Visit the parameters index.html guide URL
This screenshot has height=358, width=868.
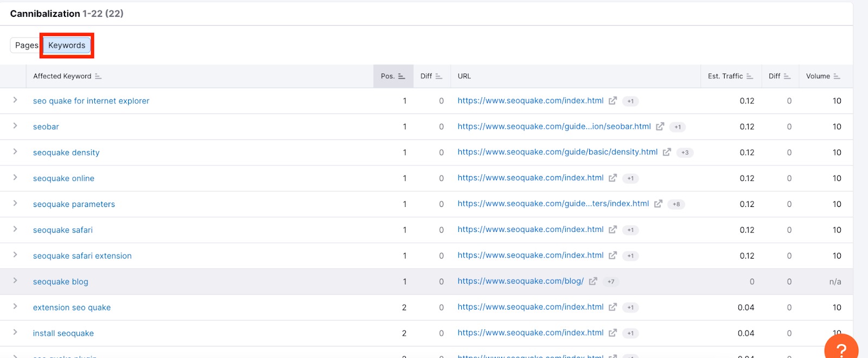553,204
